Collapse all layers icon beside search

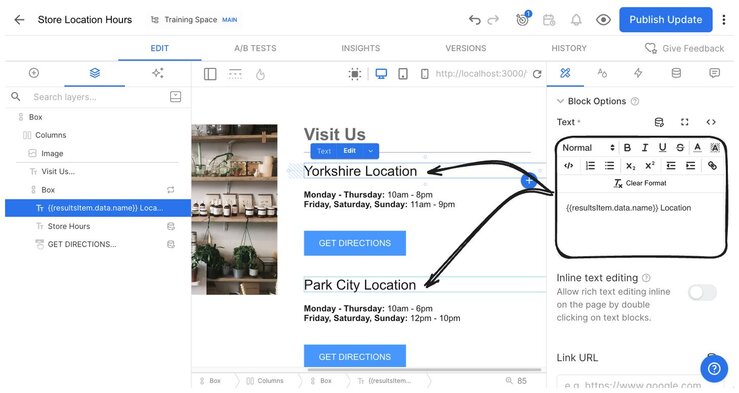point(175,97)
